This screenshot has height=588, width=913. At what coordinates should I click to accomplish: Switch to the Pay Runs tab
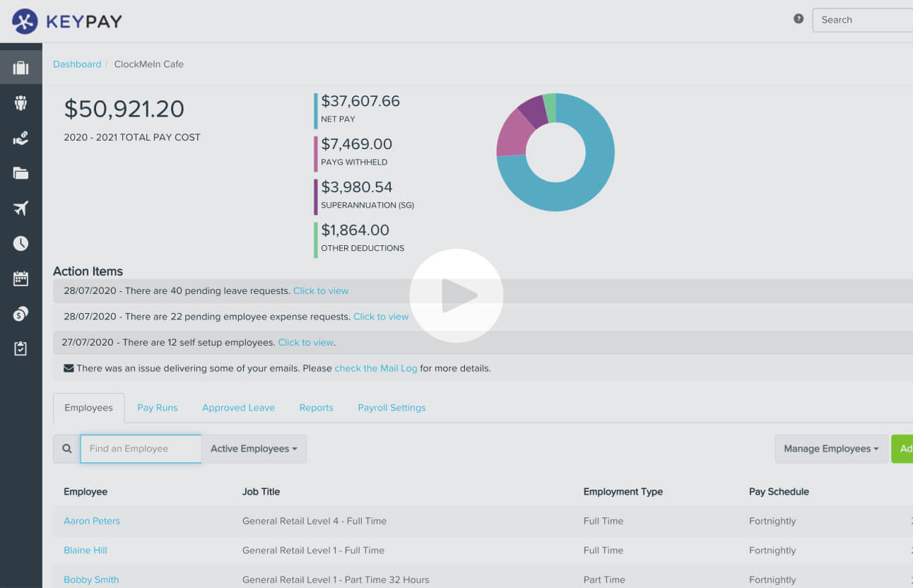(158, 408)
